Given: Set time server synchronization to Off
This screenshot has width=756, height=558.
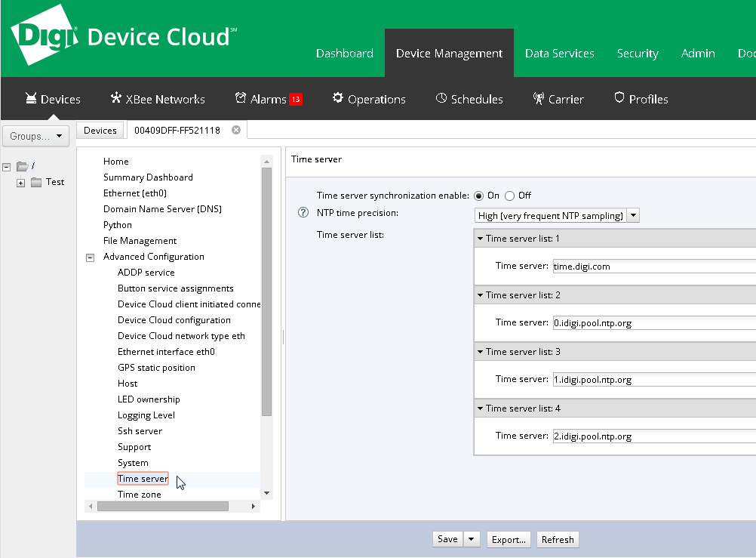Looking at the screenshot, I should tap(510, 196).
